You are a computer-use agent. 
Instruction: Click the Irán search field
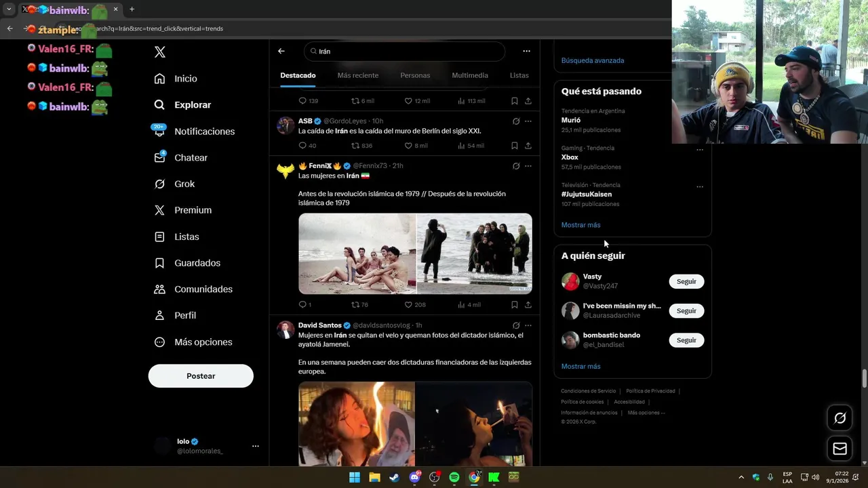pos(404,51)
